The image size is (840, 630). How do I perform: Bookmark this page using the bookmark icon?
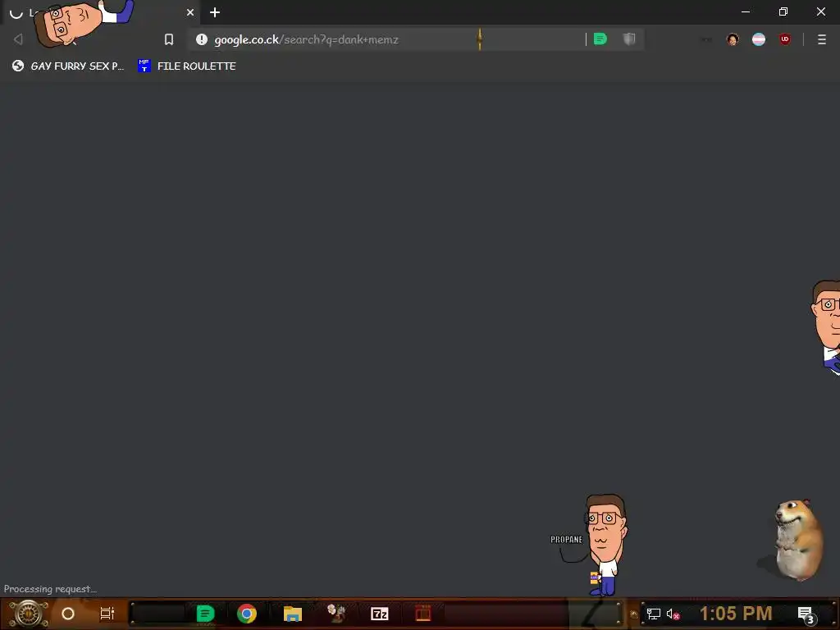169,39
